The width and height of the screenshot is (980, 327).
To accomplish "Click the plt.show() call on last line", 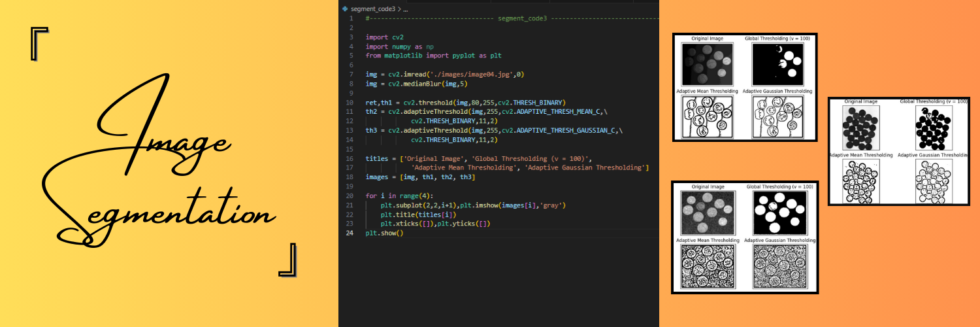I will pyautogui.click(x=385, y=233).
